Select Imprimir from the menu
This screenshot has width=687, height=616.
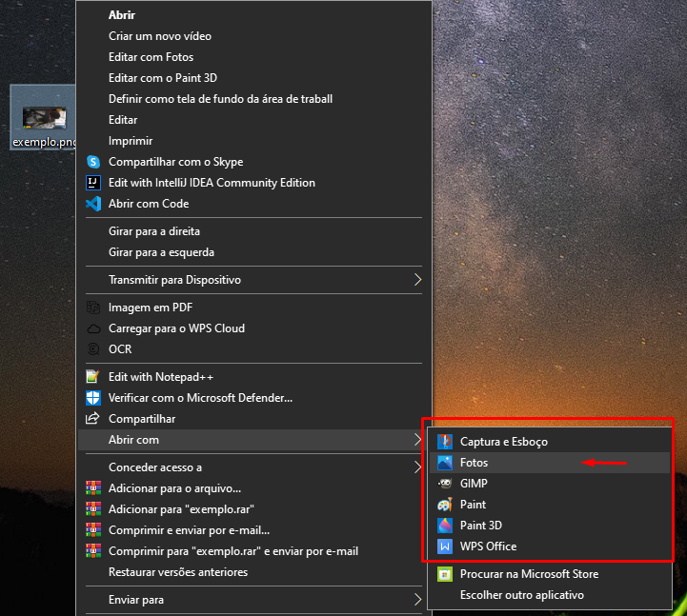254,141
